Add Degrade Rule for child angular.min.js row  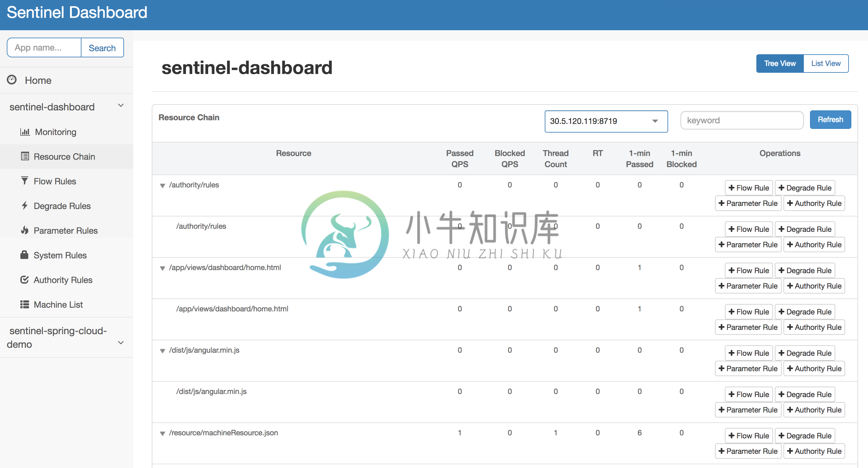click(x=805, y=394)
